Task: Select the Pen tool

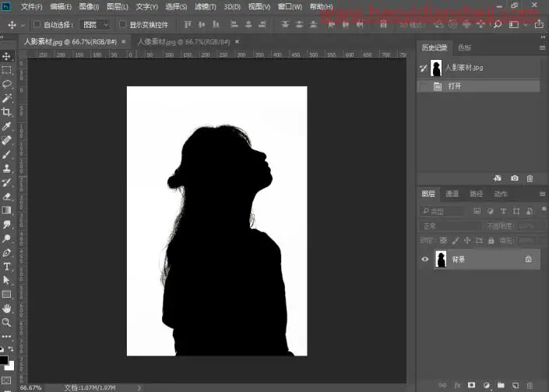Action: click(x=6, y=253)
